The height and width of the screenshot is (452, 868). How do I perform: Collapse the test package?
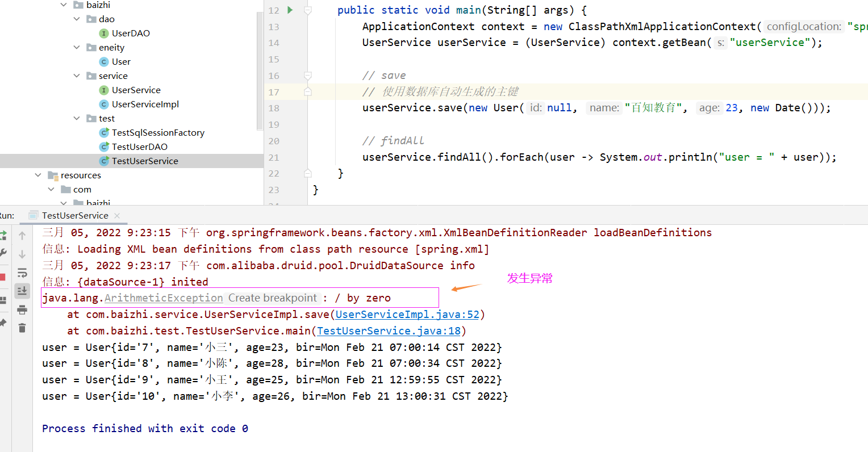pos(77,119)
